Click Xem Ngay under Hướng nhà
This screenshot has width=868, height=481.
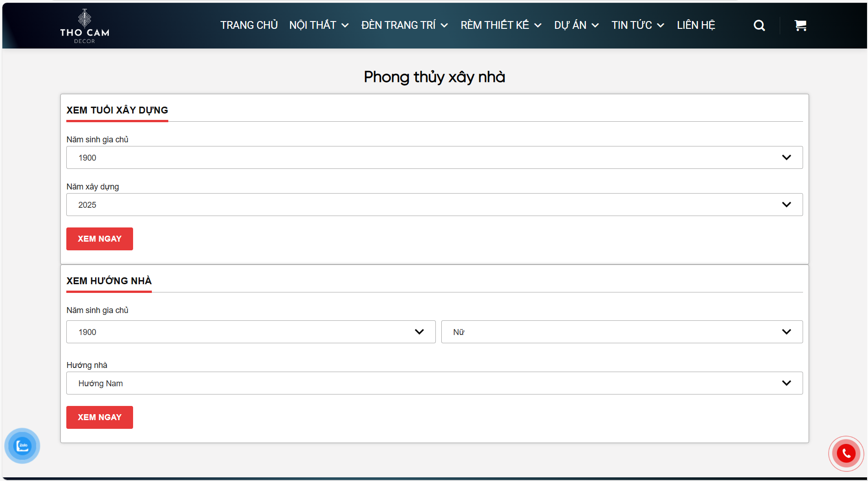(100, 417)
